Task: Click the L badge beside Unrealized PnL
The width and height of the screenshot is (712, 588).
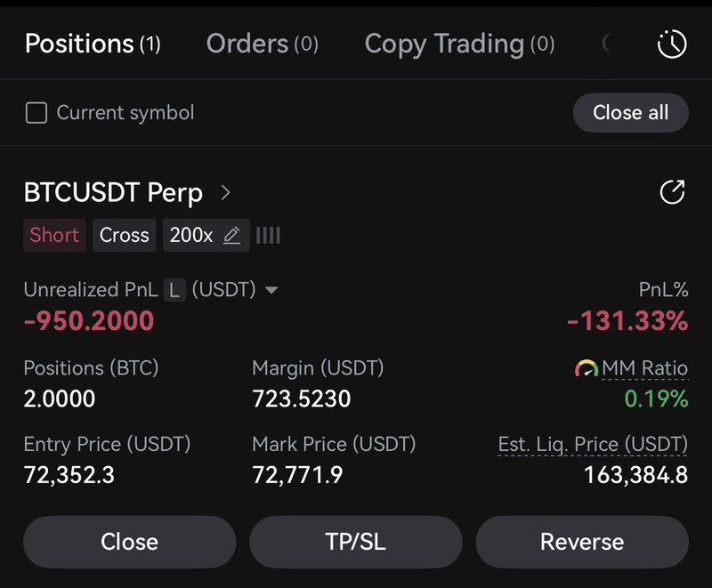Action: pyautogui.click(x=175, y=290)
